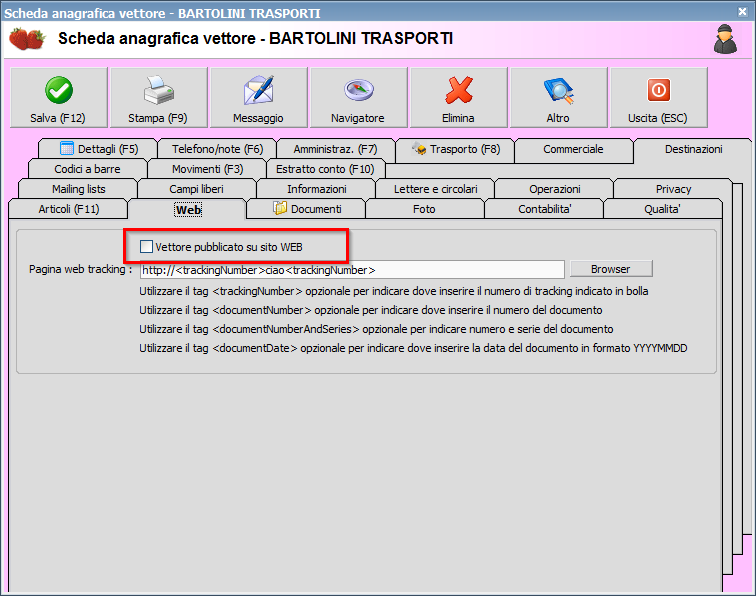Close the Scheda anagrafica vettore window

(x=742, y=12)
